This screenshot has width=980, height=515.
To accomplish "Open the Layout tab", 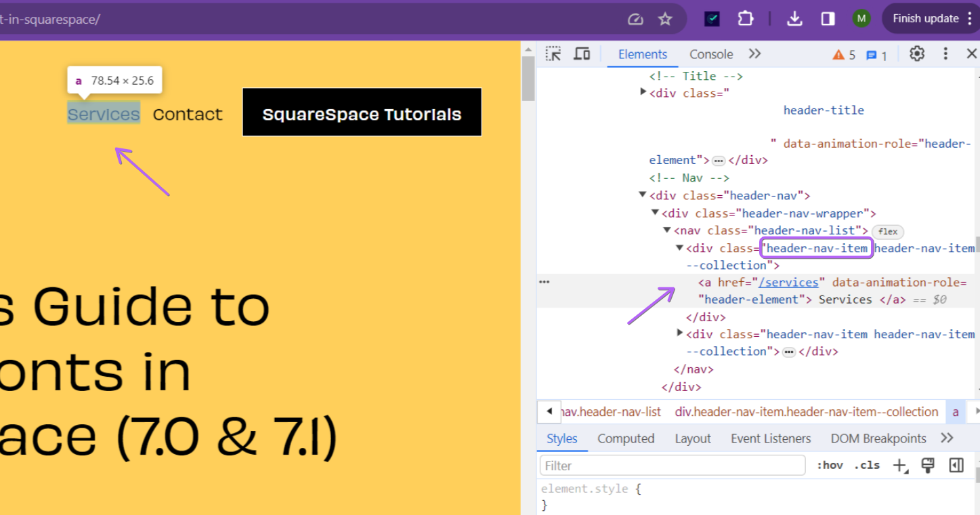I will pyautogui.click(x=693, y=439).
